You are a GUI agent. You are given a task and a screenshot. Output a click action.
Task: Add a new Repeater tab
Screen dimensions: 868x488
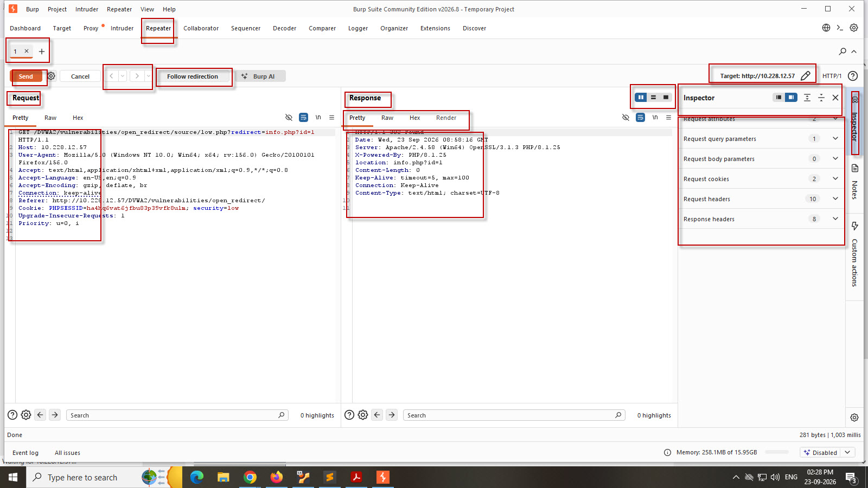[42, 52]
